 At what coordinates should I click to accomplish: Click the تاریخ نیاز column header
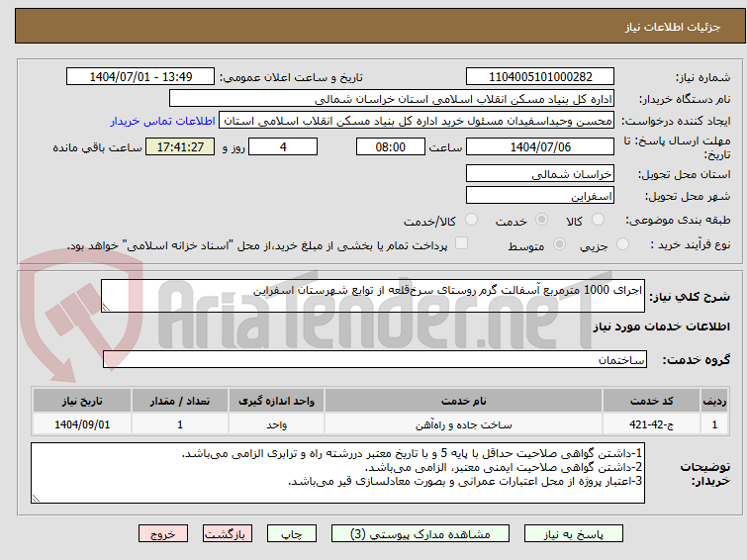click(82, 401)
